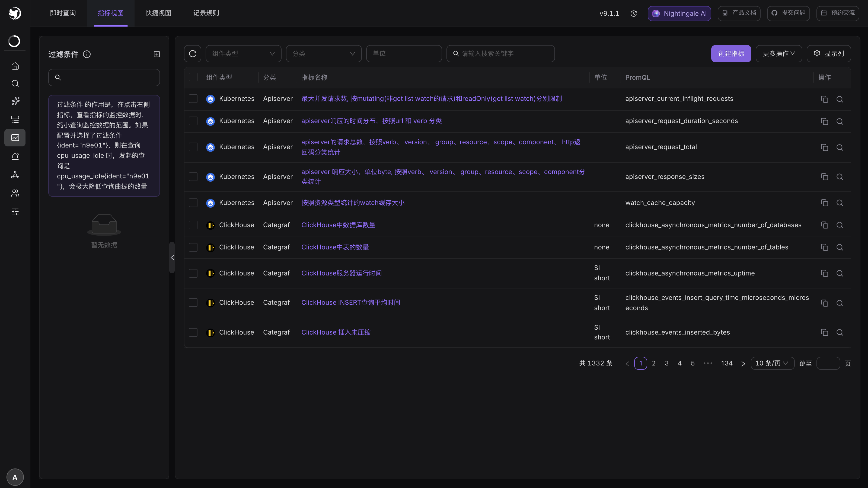Open the 分类 dropdown
The image size is (868, 488).
324,54
